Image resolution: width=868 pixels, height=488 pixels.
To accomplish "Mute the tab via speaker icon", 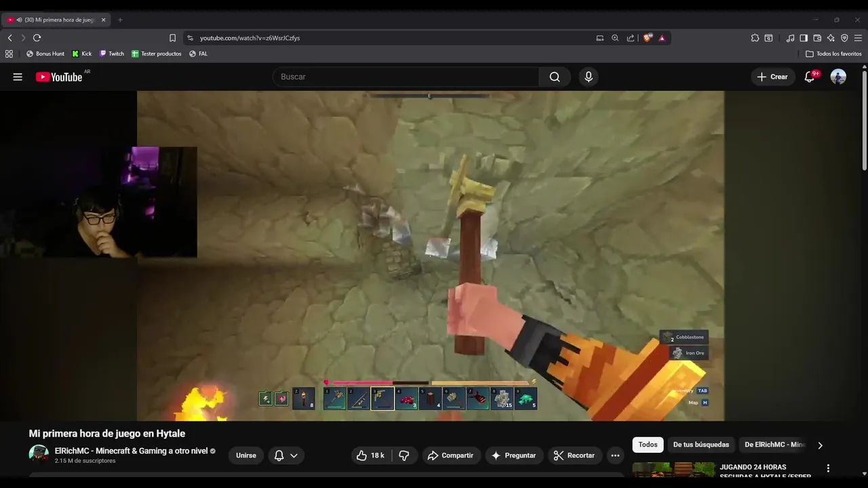I will (19, 20).
